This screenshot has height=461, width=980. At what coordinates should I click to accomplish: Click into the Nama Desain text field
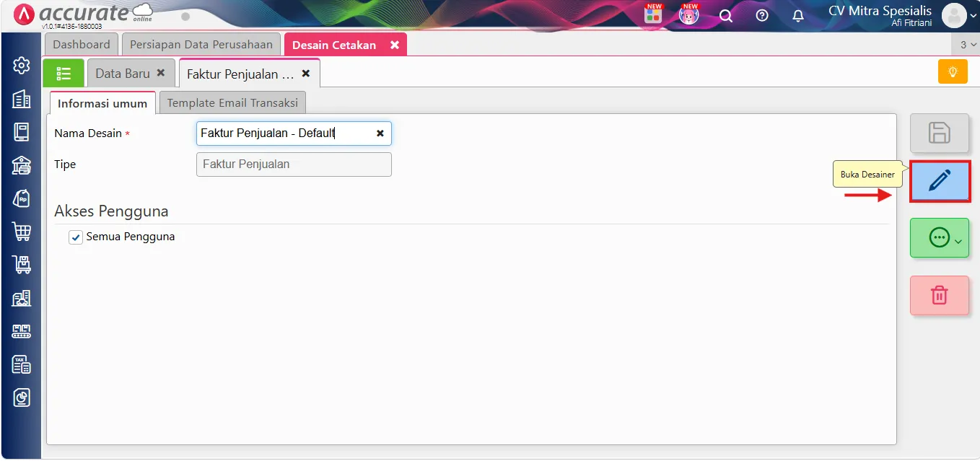tap(294, 133)
